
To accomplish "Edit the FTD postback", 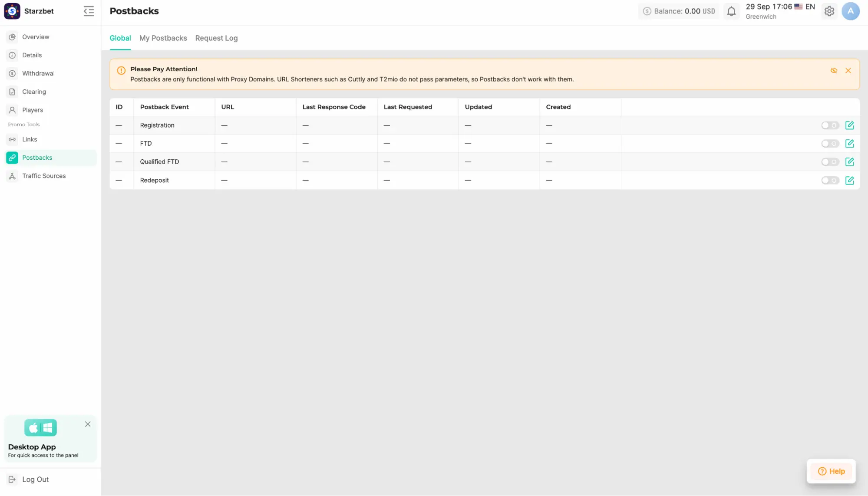I will point(849,144).
